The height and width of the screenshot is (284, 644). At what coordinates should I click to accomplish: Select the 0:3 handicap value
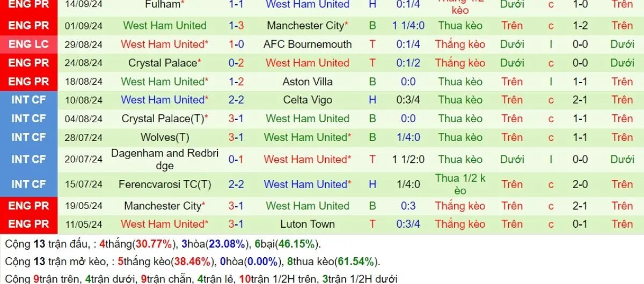[407, 206]
